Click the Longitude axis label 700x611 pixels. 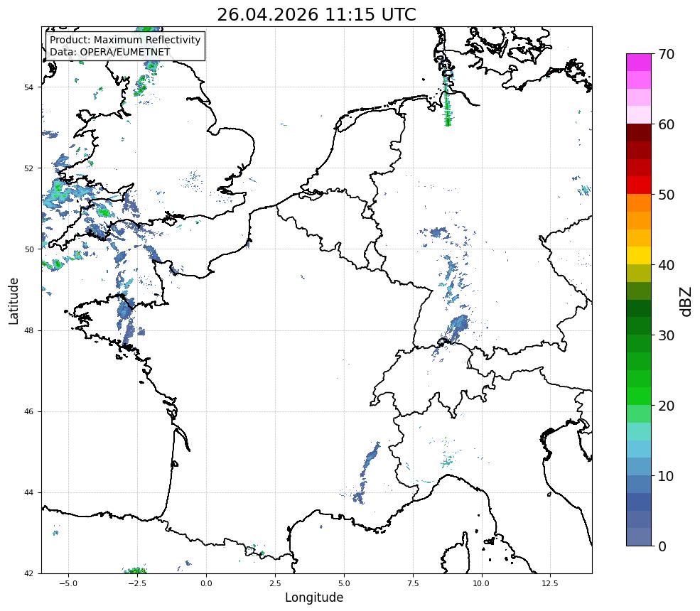(x=314, y=598)
